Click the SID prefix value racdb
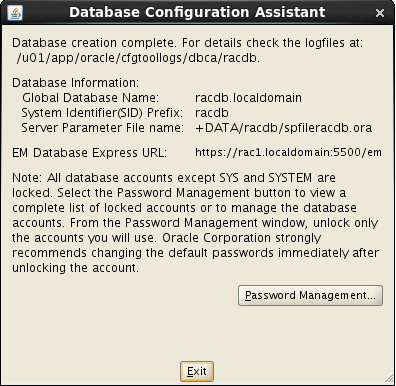 tap(212, 113)
